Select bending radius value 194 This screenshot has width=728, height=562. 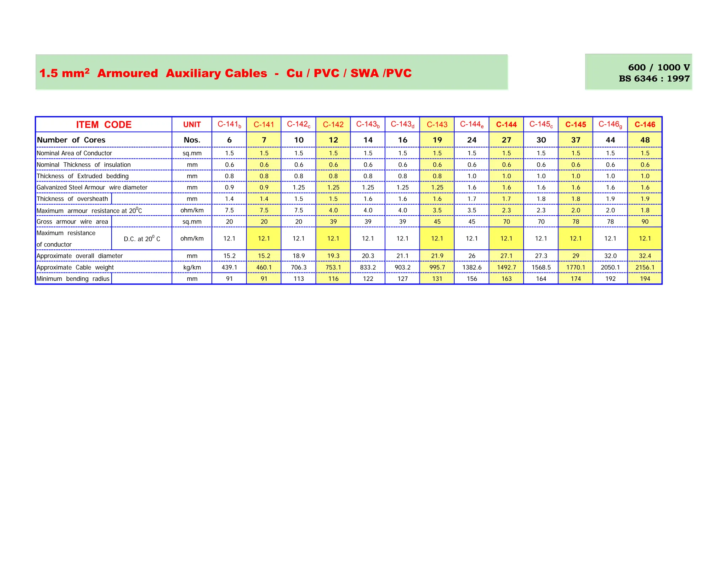coord(645,279)
